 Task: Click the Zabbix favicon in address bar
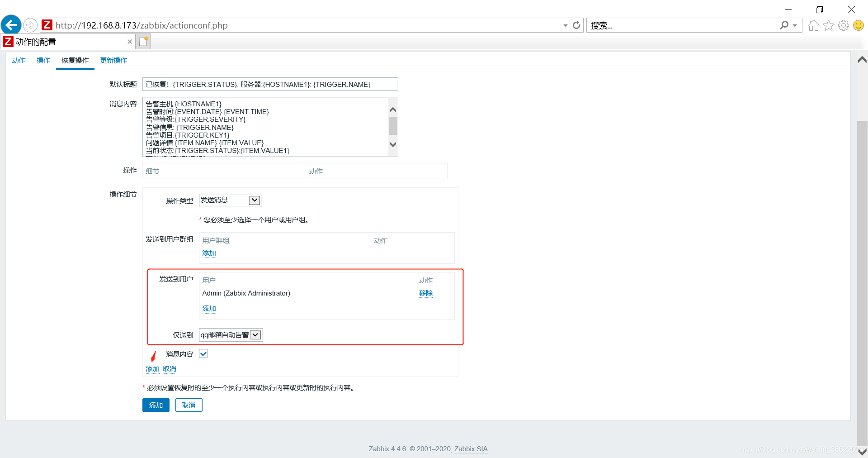(47, 25)
